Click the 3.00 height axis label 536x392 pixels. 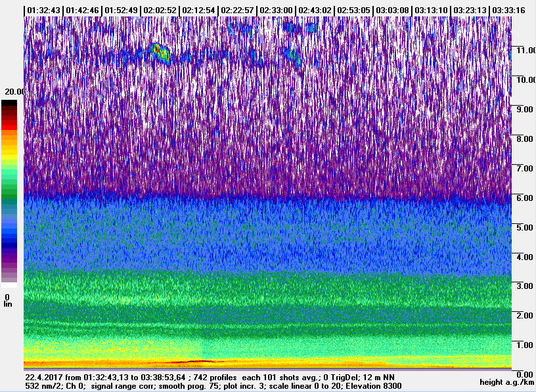coord(526,286)
